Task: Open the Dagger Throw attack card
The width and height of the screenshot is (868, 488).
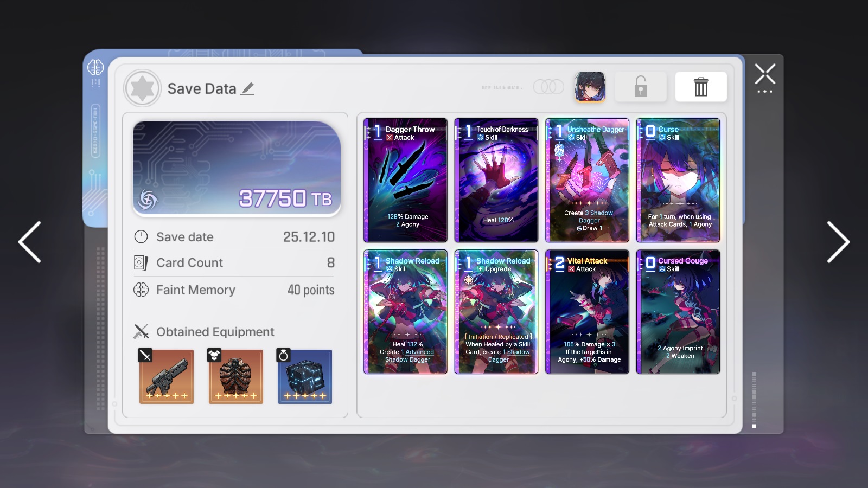Action: (405, 180)
